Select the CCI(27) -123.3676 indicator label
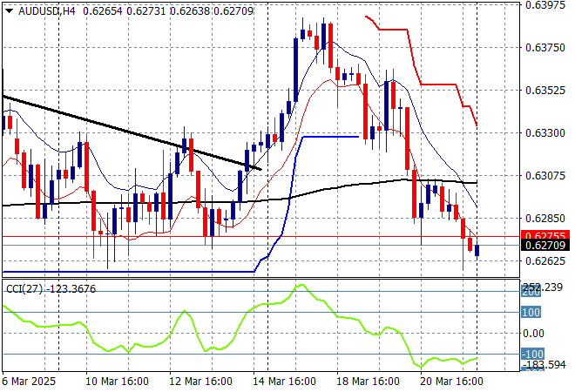This screenshot has height=392, width=575. tap(51, 289)
